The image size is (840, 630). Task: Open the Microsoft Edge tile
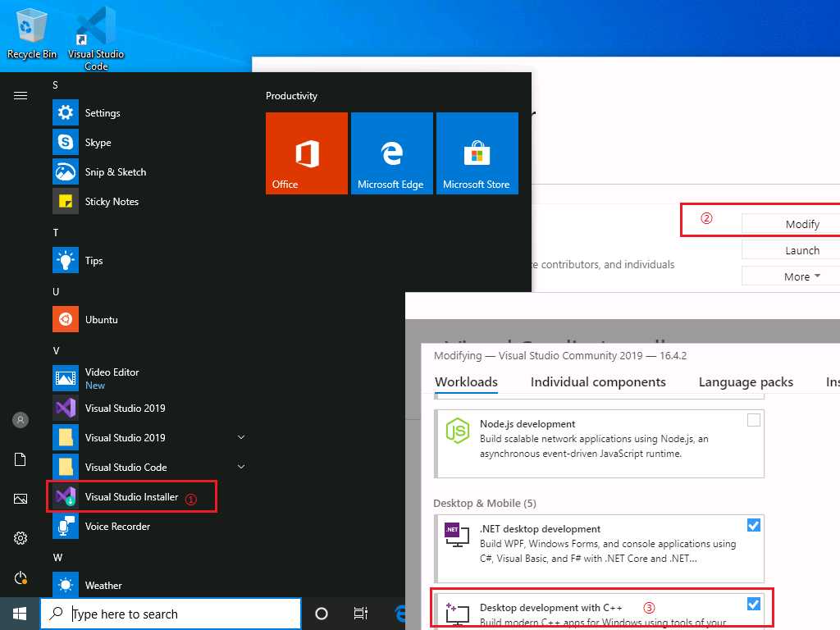391,153
